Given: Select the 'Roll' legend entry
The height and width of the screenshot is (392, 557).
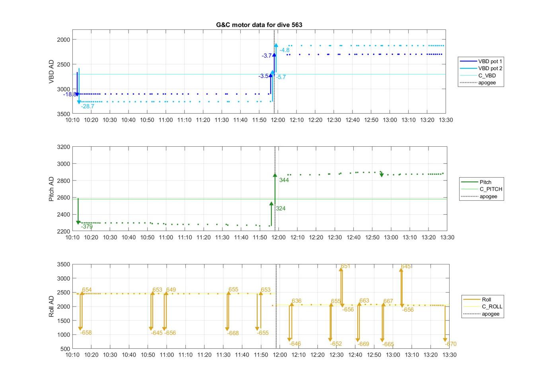Looking at the screenshot, I should pos(477,299).
